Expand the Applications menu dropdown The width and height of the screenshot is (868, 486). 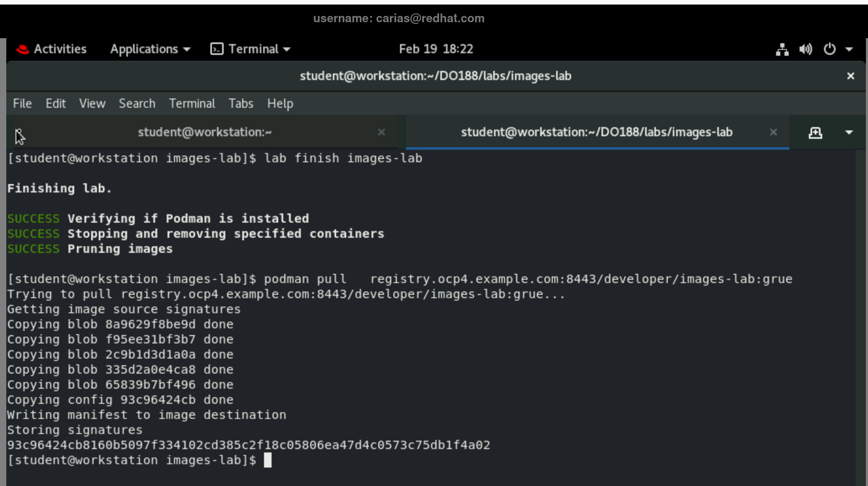tap(150, 49)
